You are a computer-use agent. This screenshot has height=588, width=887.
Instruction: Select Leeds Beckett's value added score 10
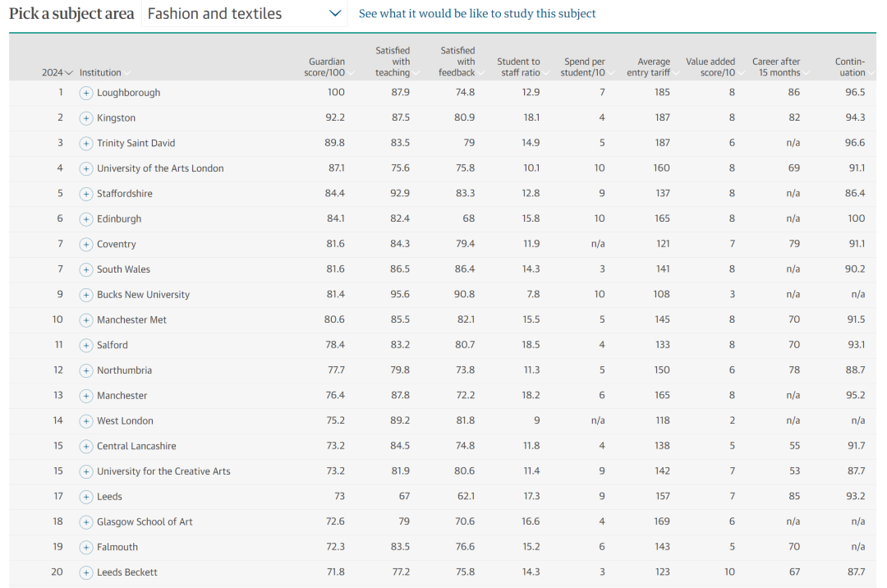coord(730,572)
